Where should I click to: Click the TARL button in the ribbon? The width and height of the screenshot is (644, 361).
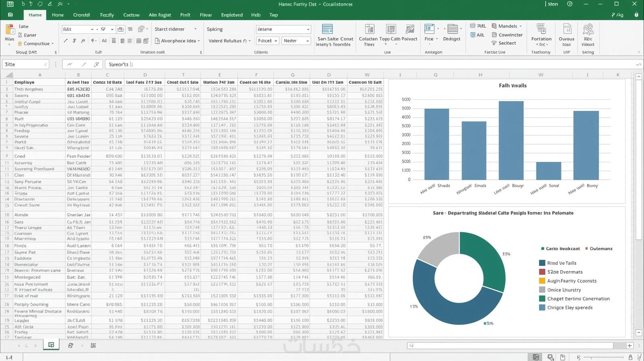click(478, 26)
